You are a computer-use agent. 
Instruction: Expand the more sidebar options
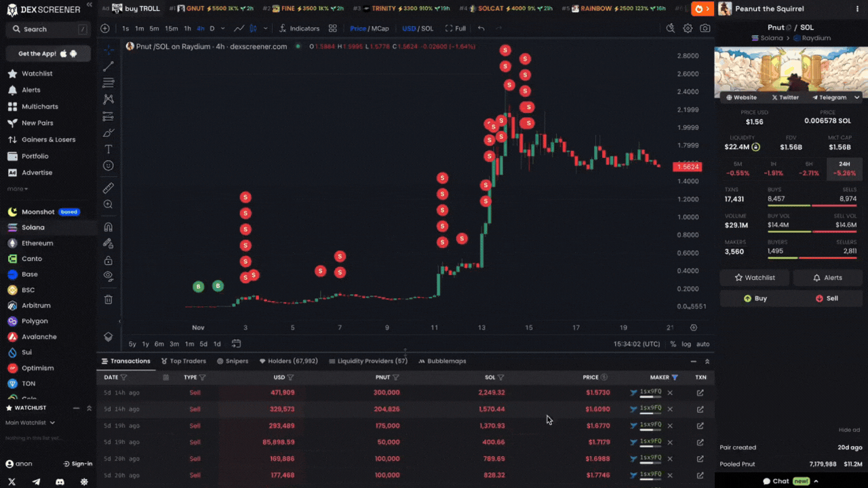(17, 189)
